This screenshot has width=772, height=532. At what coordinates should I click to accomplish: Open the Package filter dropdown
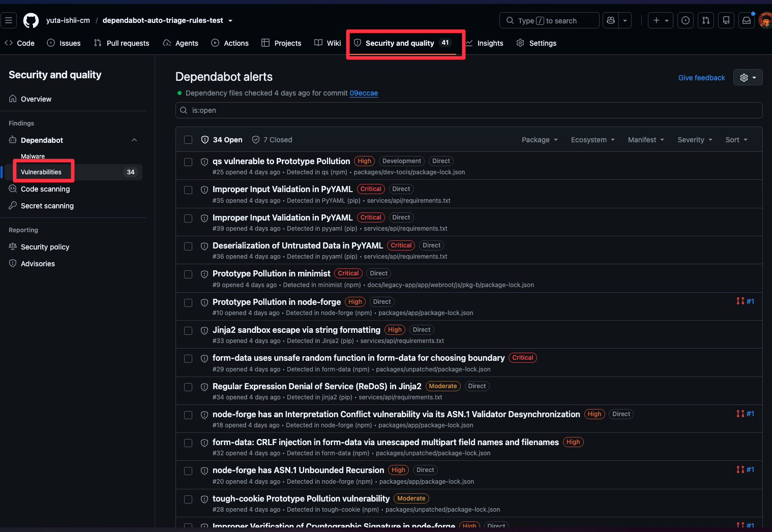pos(540,140)
